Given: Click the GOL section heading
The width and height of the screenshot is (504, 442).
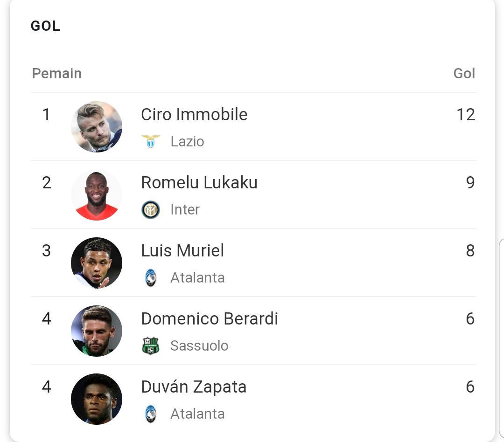Looking at the screenshot, I should coord(45,26).
